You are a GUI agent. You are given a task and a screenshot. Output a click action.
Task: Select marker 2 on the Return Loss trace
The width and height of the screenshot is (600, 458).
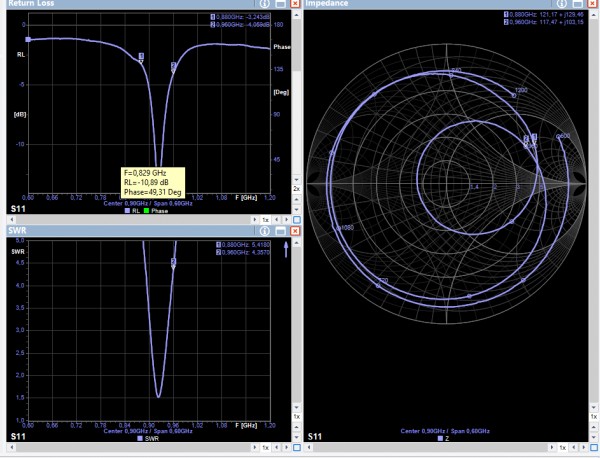(x=173, y=67)
